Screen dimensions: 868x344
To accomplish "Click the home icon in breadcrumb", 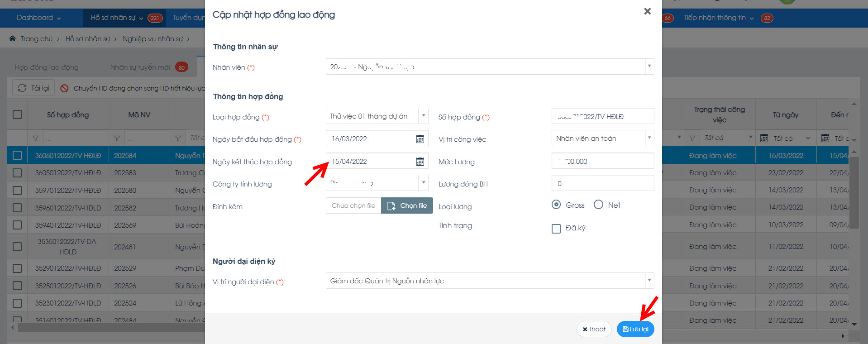I will tap(12, 39).
